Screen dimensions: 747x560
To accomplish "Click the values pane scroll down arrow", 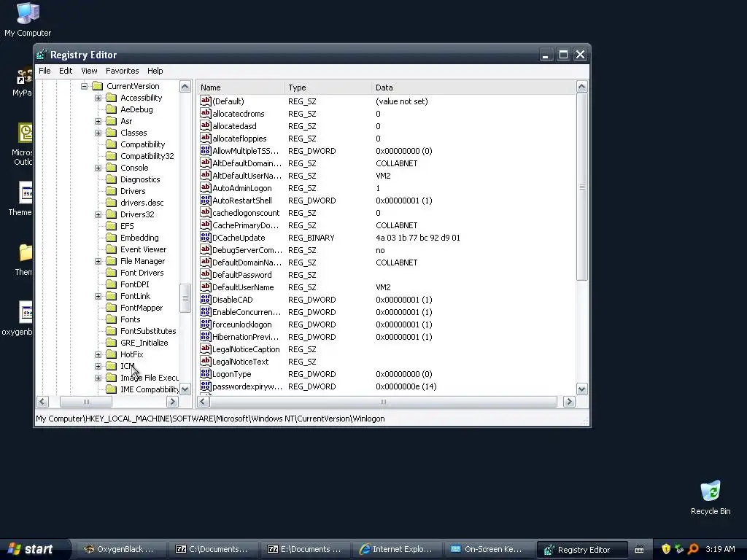I will (x=581, y=389).
